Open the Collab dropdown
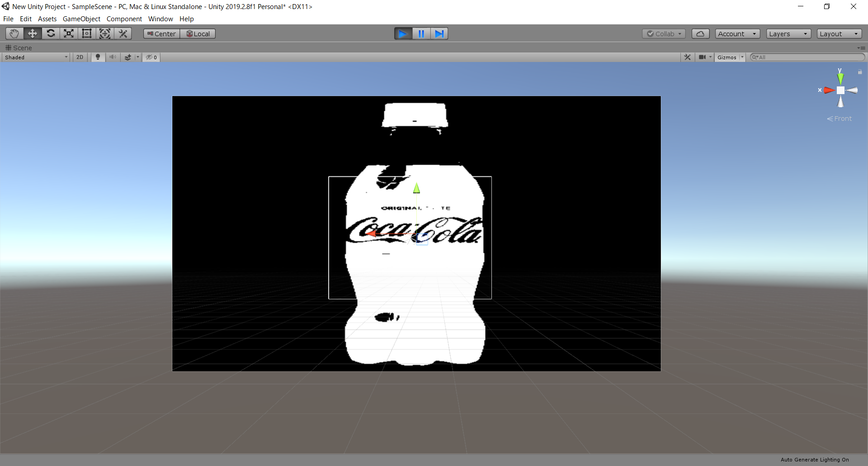868x466 pixels. point(664,34)
